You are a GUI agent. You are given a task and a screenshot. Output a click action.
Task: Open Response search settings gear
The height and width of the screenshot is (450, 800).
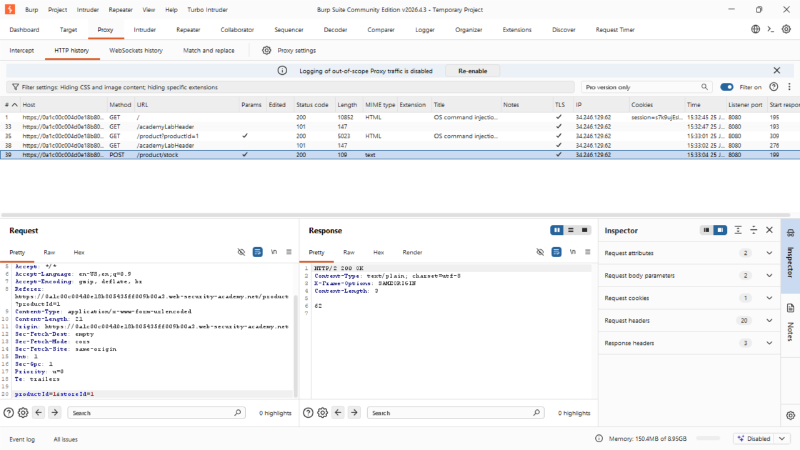pyautogui.click(x=322, y=413)
